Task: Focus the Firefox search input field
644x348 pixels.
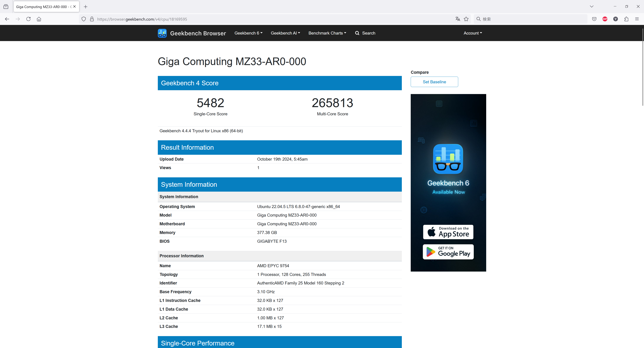Action: pyautogui.click(x=532, y=19)
